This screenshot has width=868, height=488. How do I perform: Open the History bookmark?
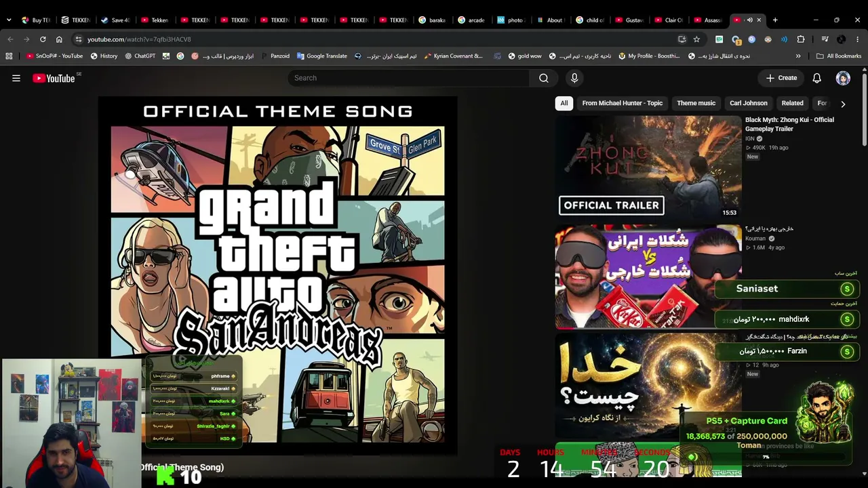pyautogui.click(x=104, y=56)
